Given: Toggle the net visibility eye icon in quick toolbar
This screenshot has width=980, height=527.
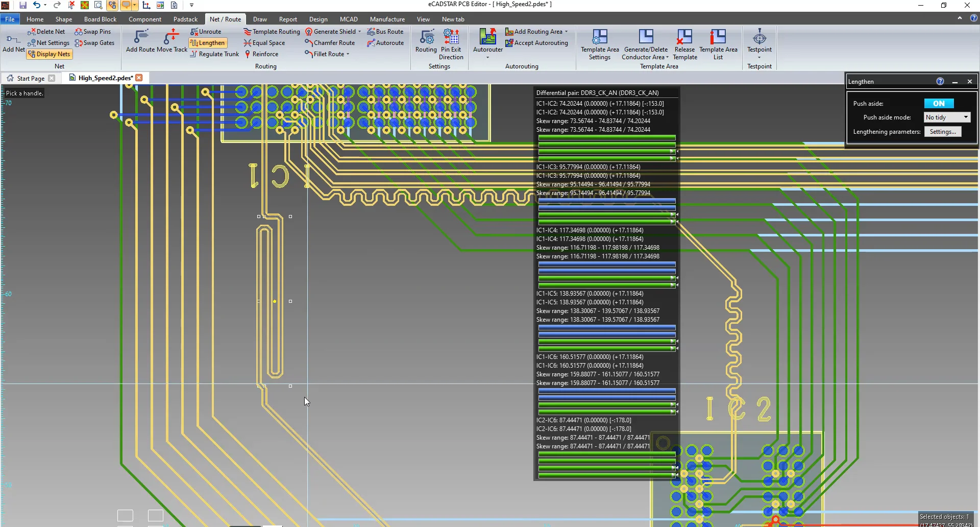Looking at the screenshot, I should pos(112,5).
